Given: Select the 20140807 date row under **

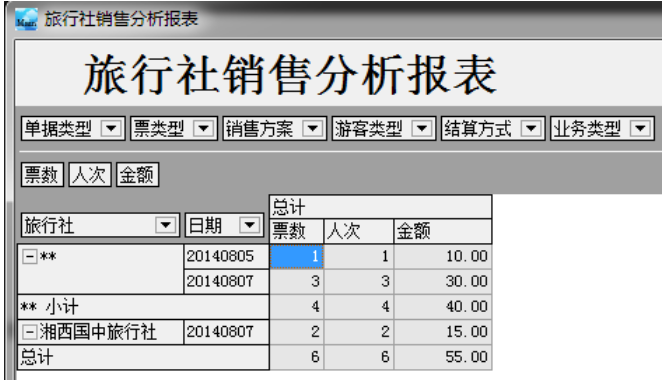Looking at the screenshot, I should click(226, 281).
